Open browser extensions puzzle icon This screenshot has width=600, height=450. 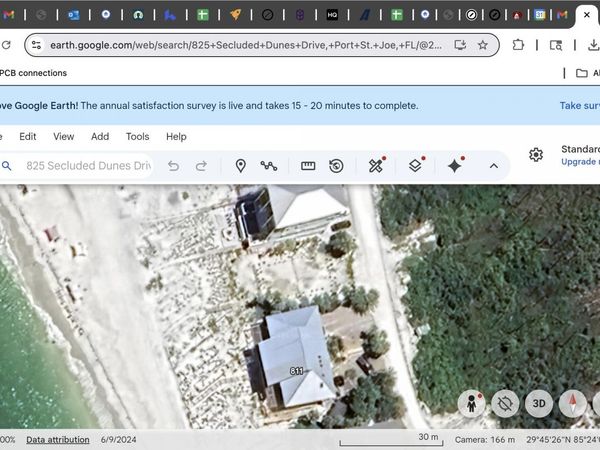[x=518, y=45]
